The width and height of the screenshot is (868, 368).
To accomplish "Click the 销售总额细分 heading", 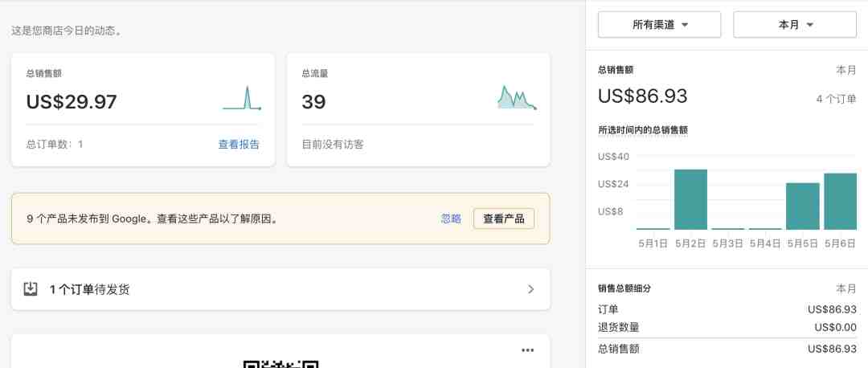I will click(624, 288).
